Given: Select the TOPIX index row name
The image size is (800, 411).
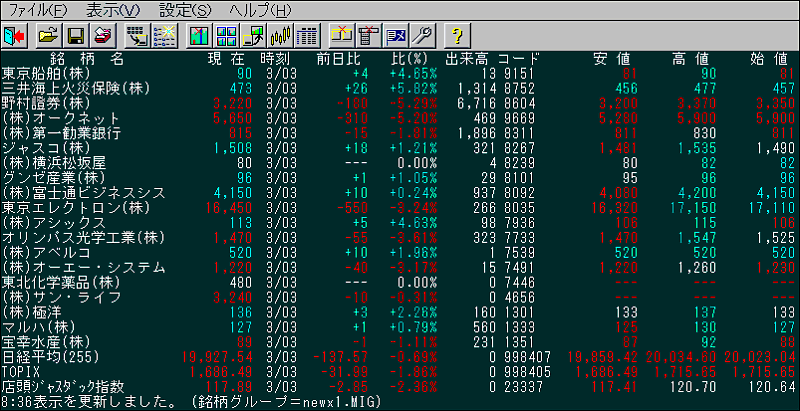Looking at the screenshot, I should tap(20, 372).
